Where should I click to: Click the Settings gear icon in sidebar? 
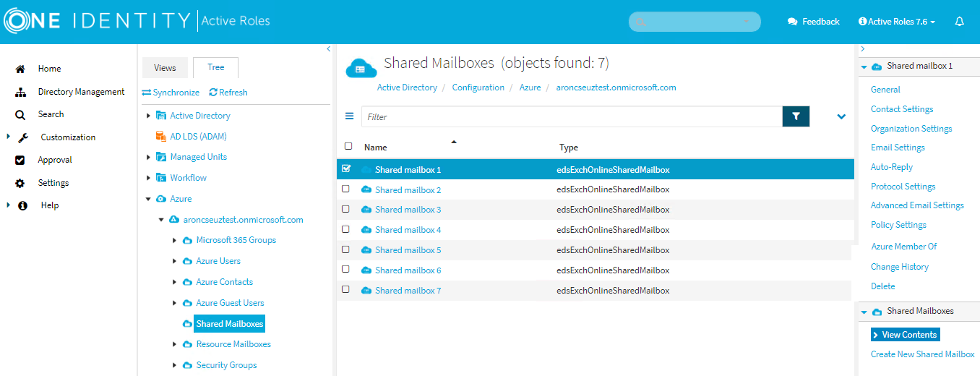[x=20, y=183]
